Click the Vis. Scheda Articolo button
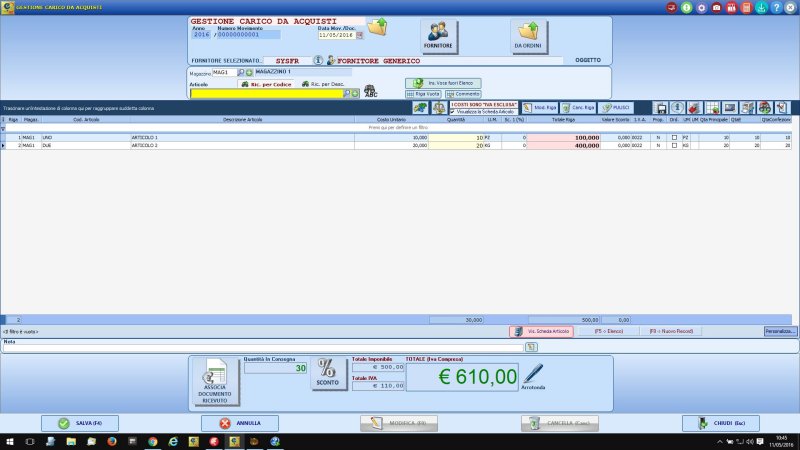The height and width of the screenshot is (450, 800). [x=542, y=331]
